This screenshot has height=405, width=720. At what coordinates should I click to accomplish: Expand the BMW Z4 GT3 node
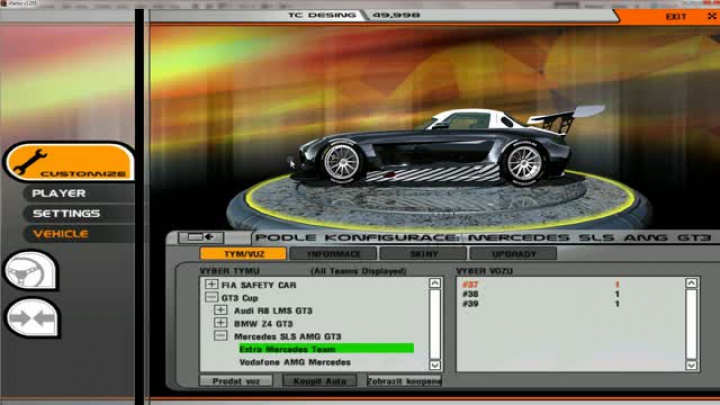[x=220, y=323]
